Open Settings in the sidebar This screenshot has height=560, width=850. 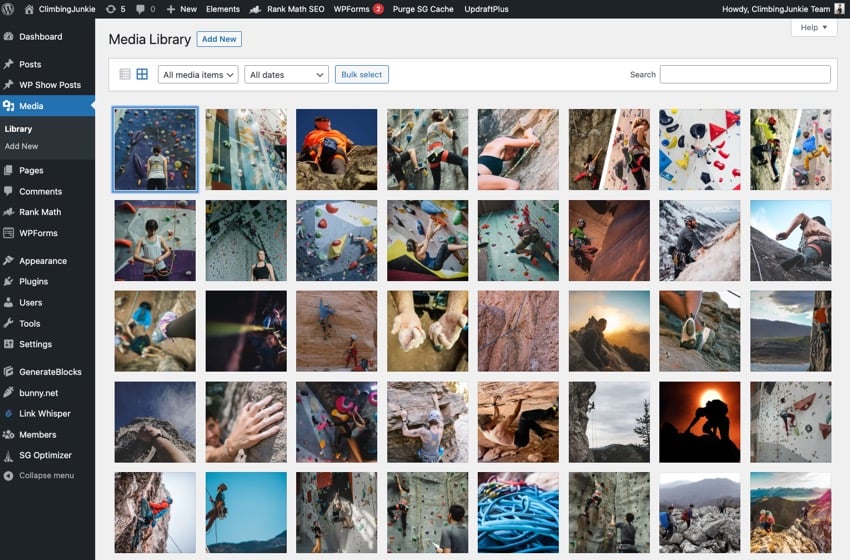point(35,344)
